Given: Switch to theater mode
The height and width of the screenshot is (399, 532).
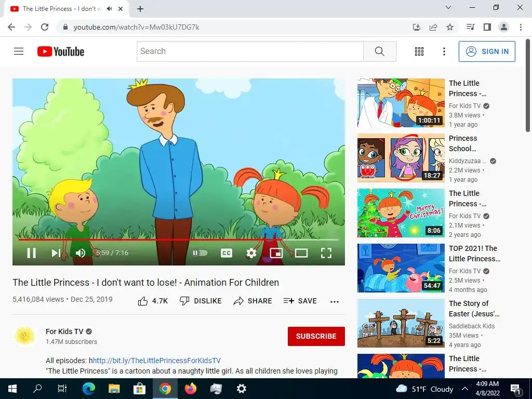Looking at the screenshot, I should pos(301,253).
